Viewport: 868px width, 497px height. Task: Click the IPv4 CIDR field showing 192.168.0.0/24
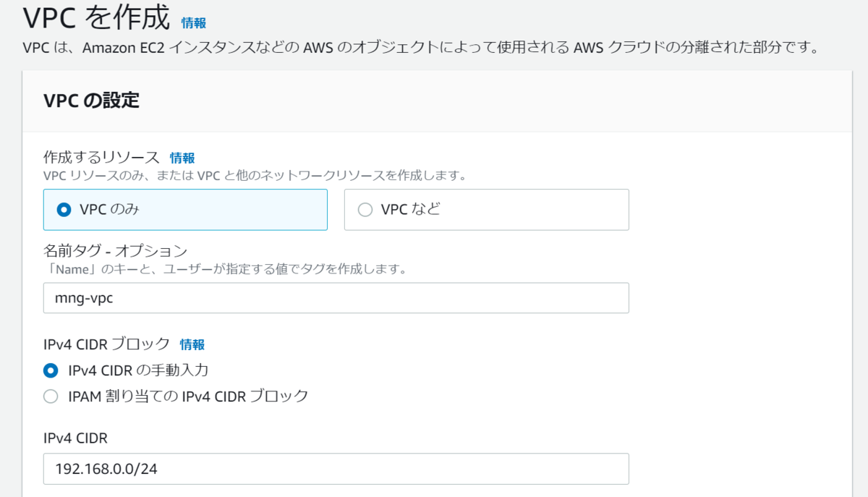point(336,469)
